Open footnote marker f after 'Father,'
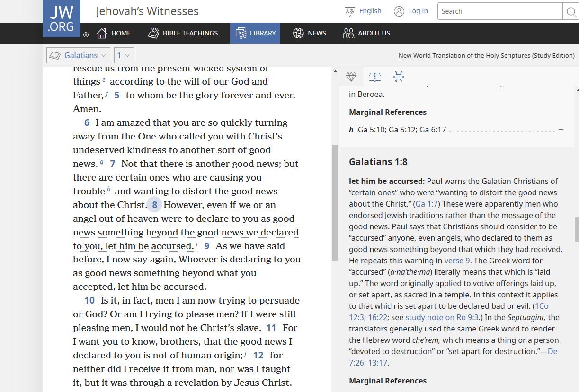Image resolution: width=579 pixels, height=392 pixels. click(107, 94)
